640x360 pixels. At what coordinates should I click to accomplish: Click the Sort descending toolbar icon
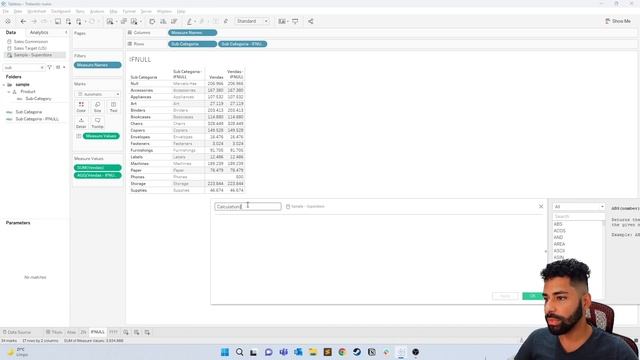174,21
